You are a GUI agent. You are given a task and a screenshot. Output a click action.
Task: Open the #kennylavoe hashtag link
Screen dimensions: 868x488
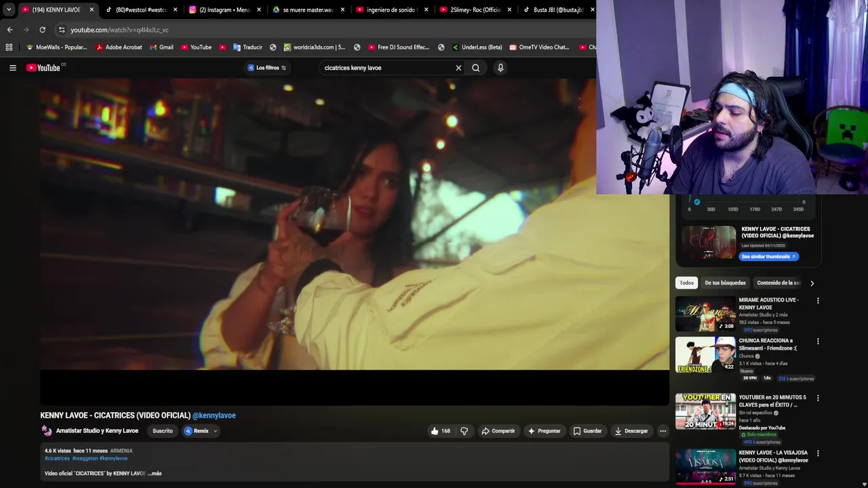tap(113, 458)
